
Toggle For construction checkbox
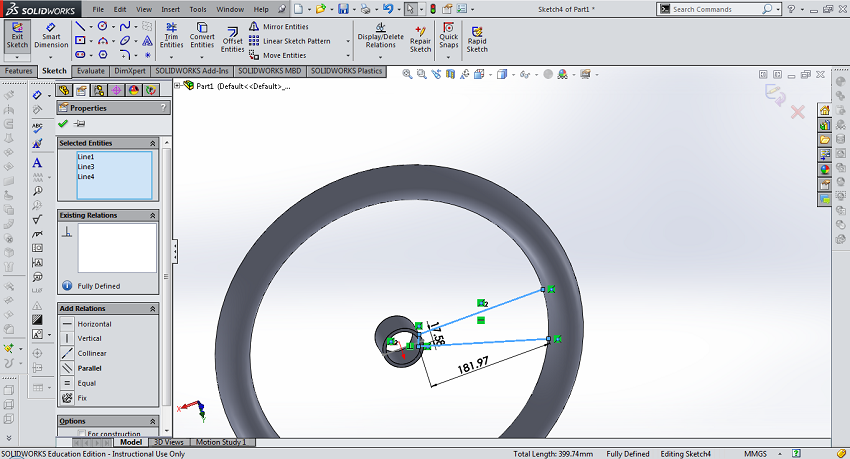coord(82,434)
